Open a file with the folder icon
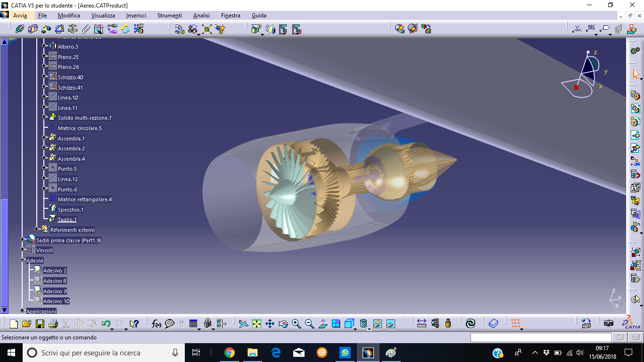 [x=26, y=324]
